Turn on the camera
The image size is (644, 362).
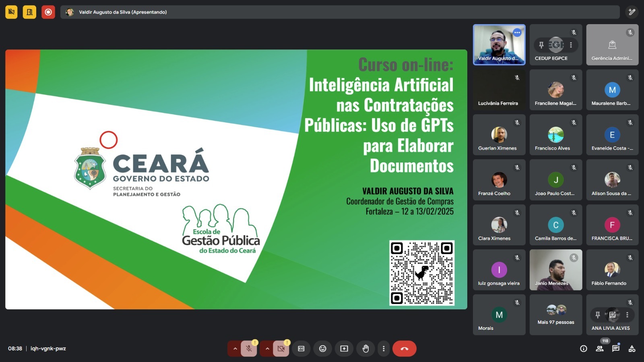(x=281, y=349)
